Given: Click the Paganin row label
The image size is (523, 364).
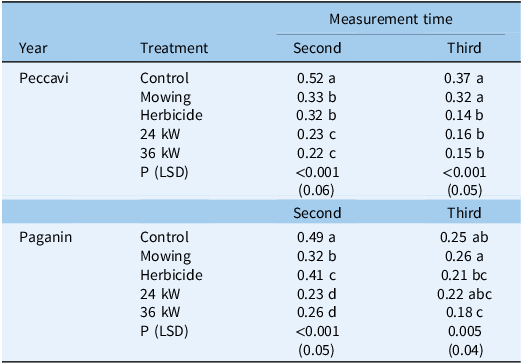Looking at the screenshot, I should (45, 237).
